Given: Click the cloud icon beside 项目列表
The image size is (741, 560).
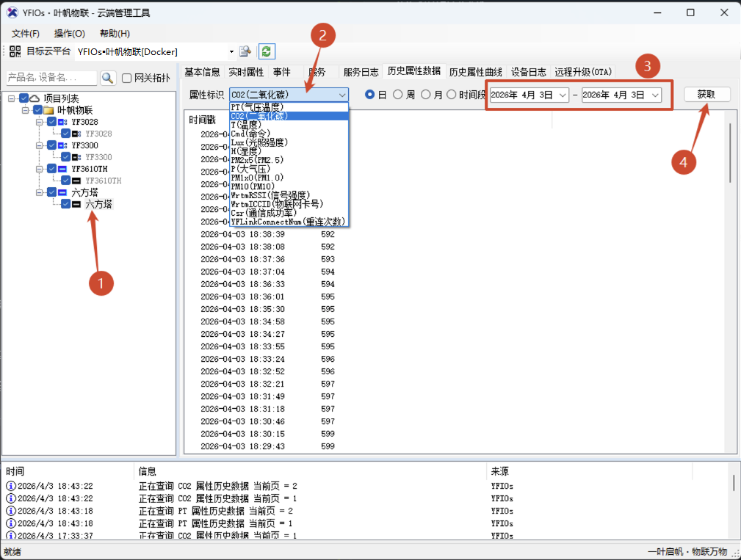Looking at the screenshot, I should pos(35,98).
